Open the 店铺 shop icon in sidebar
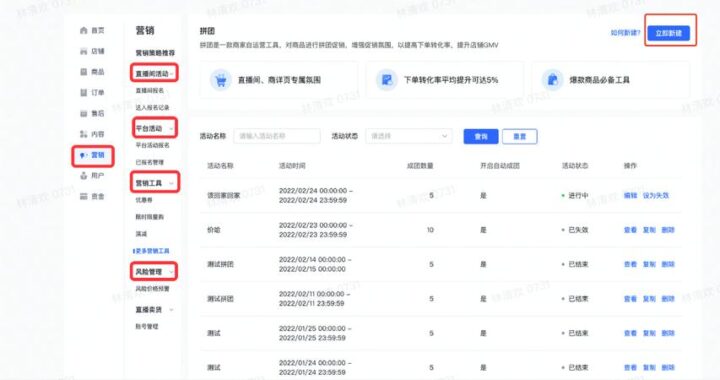This screenshot has height=380, width=720. click(84, 51)
